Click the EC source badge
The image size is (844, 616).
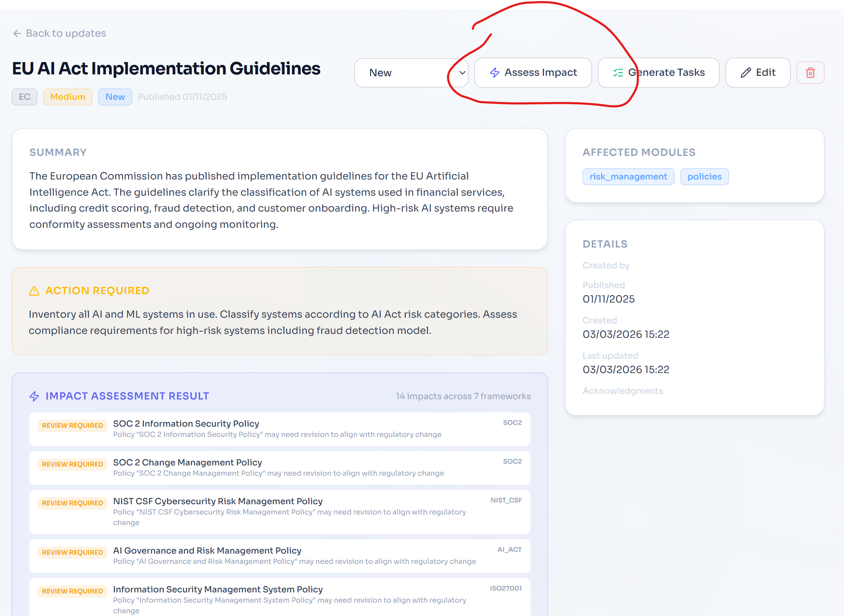point(25,97)
